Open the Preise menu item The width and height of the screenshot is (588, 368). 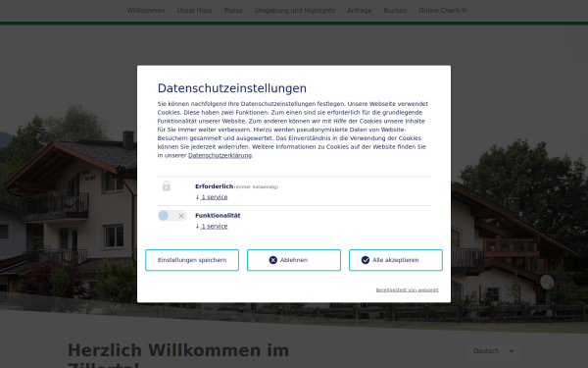click(233, 11)
